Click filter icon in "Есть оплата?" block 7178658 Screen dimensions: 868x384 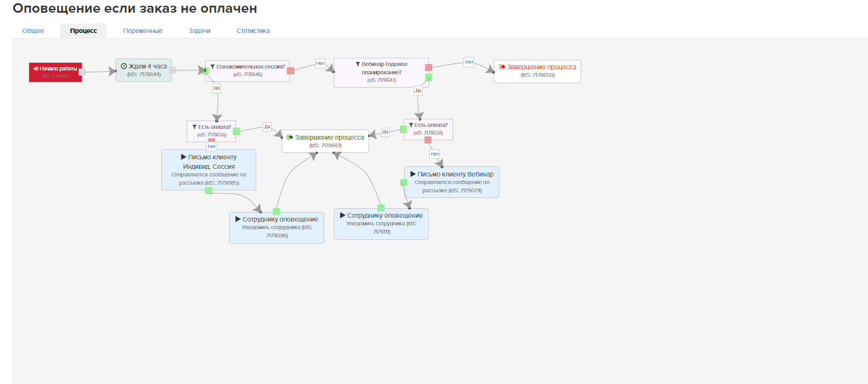coord(411,125)
